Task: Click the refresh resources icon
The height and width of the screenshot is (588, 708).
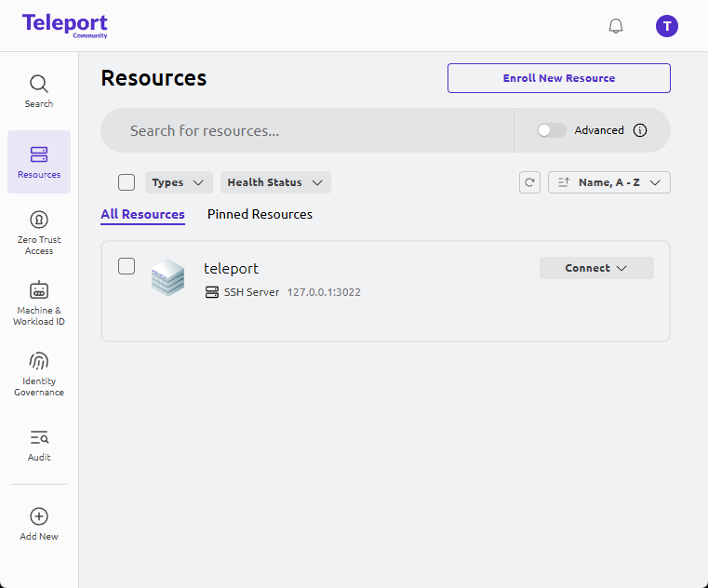Action: pos(530,182)
